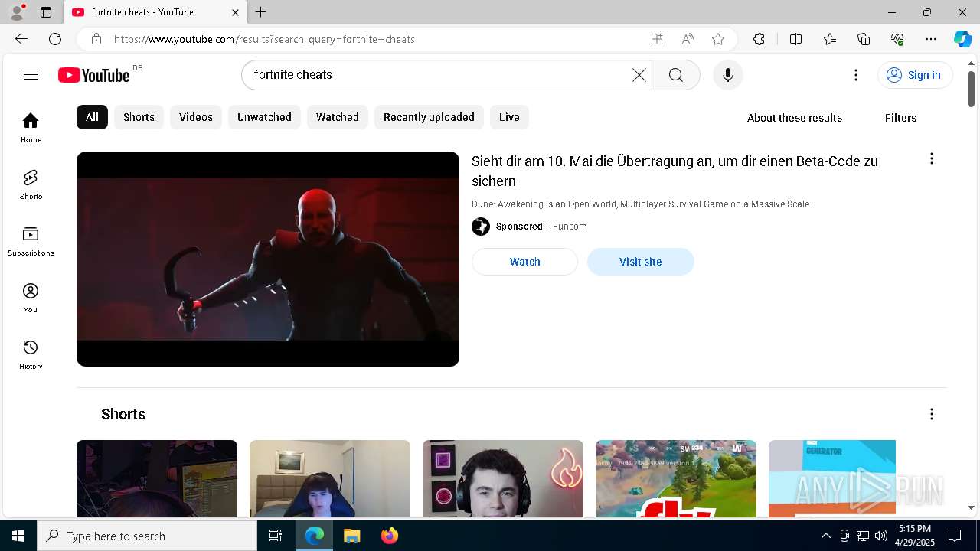Open a new browser tab

(x=261, y=12)
